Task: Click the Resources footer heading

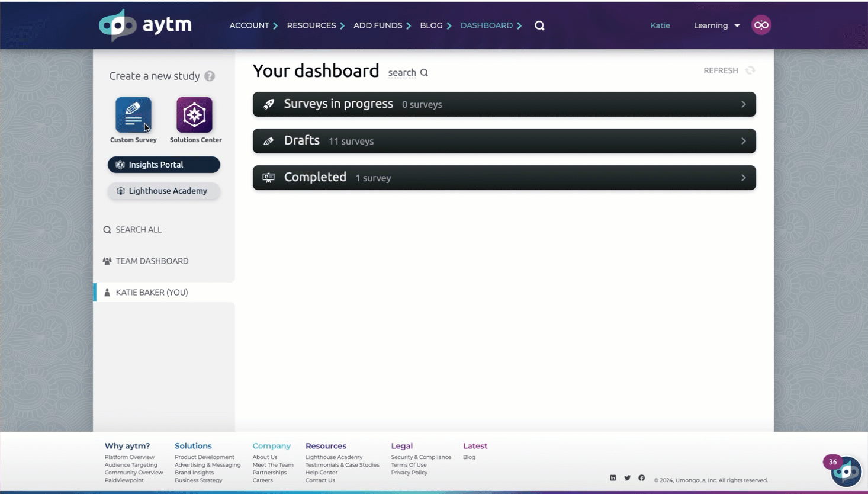Action: pyautogui.click(x=326, y=446)
